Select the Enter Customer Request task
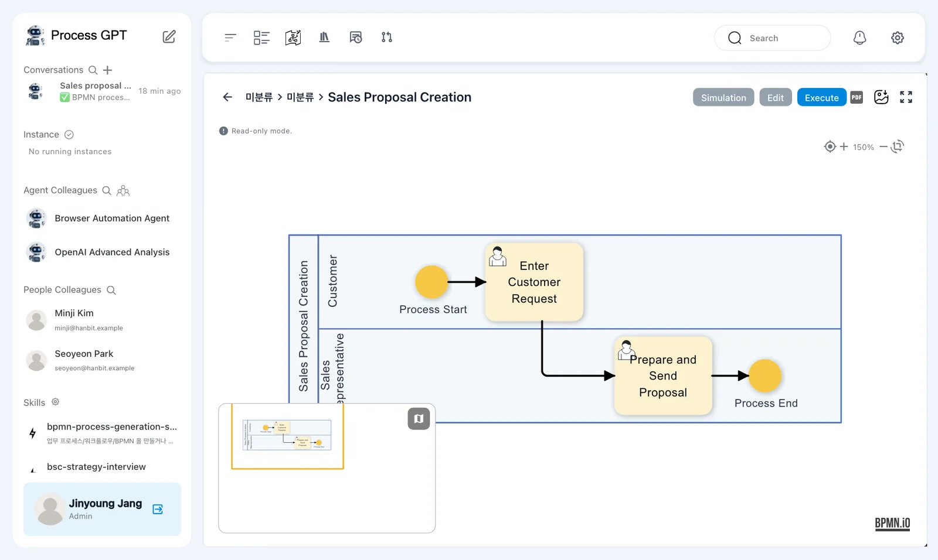Screen dimensions: 938x560 [534, 282]
